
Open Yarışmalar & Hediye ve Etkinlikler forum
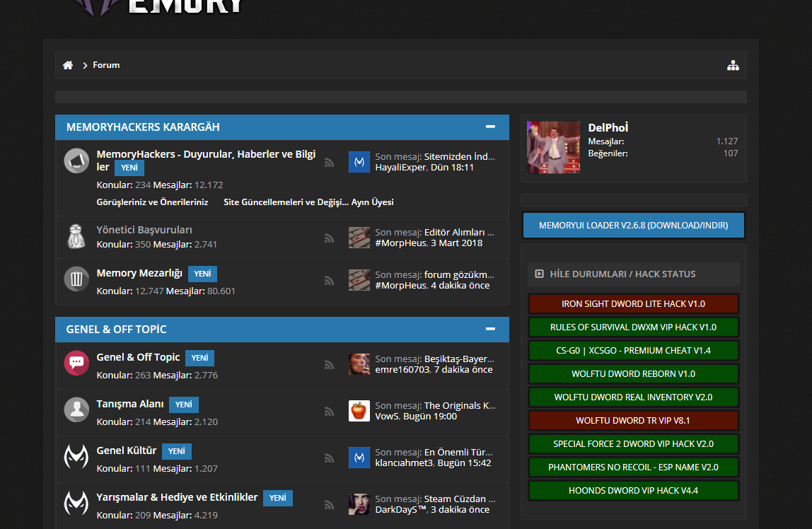(x=177, y=497)
